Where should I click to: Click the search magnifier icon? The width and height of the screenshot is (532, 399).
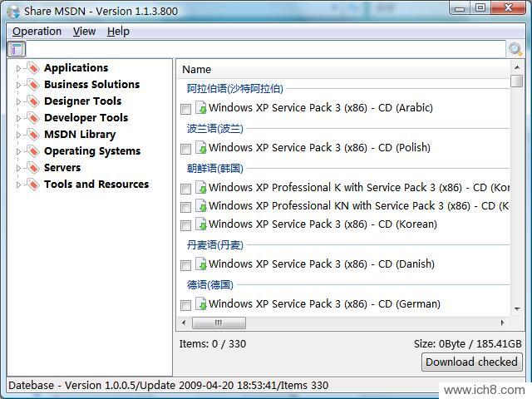(515, 49)
